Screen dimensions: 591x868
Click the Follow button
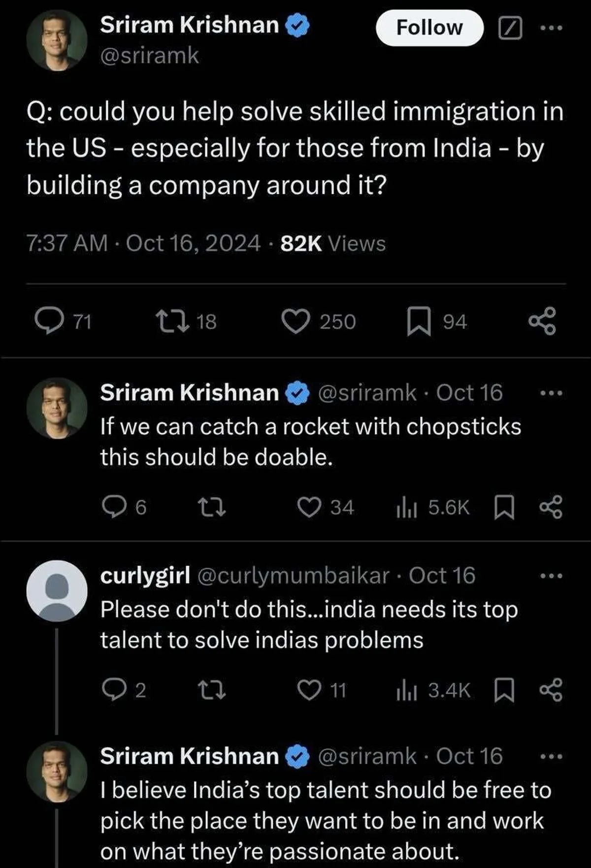point(429,28)
